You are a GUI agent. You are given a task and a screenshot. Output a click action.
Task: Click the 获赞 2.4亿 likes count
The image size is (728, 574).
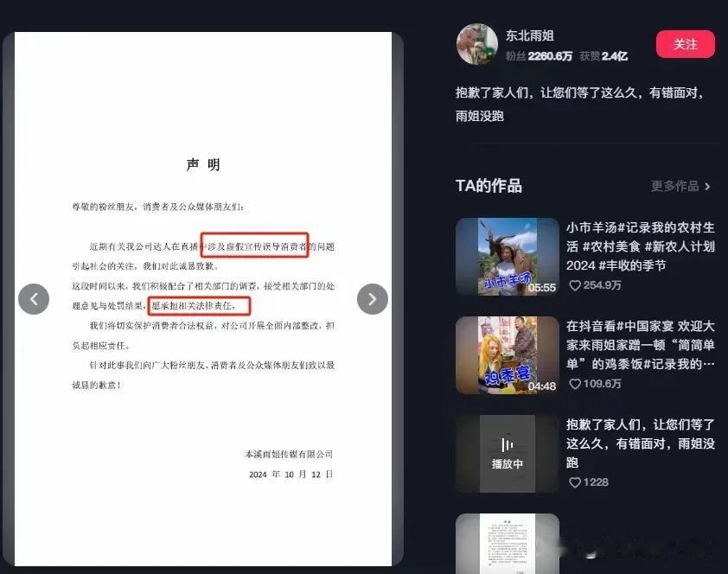pyautogui.click(x=603, y=56)
